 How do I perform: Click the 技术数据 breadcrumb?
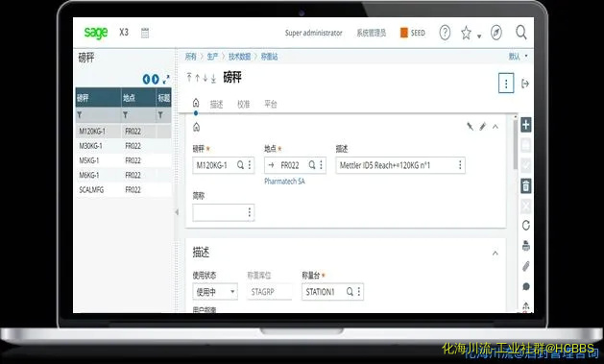pyautogui.click(x=239, y=57)
